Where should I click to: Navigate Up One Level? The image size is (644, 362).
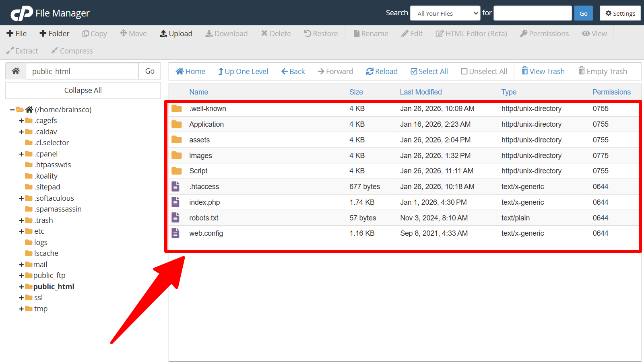click(x=243, y=72)
